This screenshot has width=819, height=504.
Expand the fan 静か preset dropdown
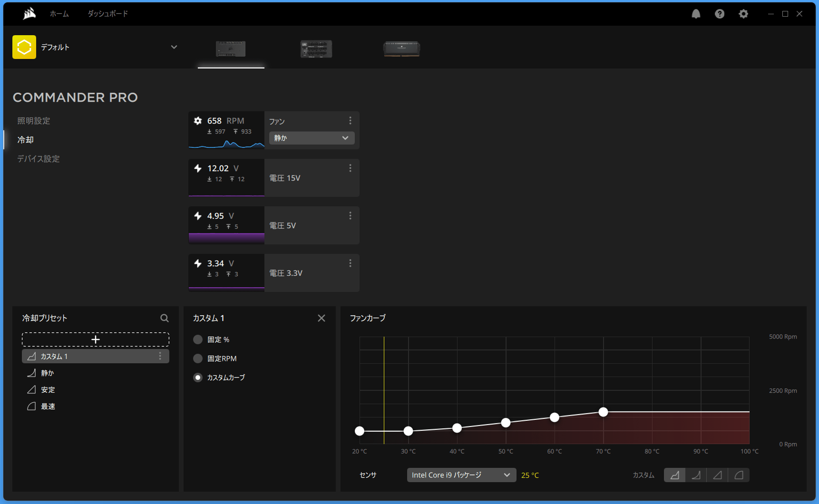pos(312,138)
